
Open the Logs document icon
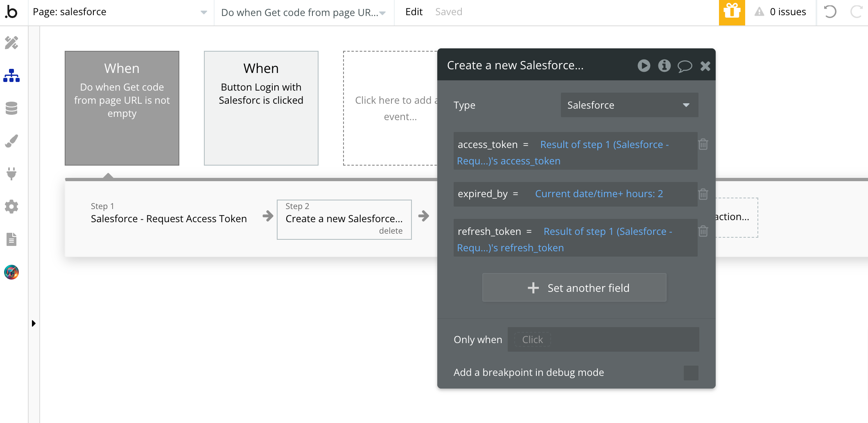[11, 239]
